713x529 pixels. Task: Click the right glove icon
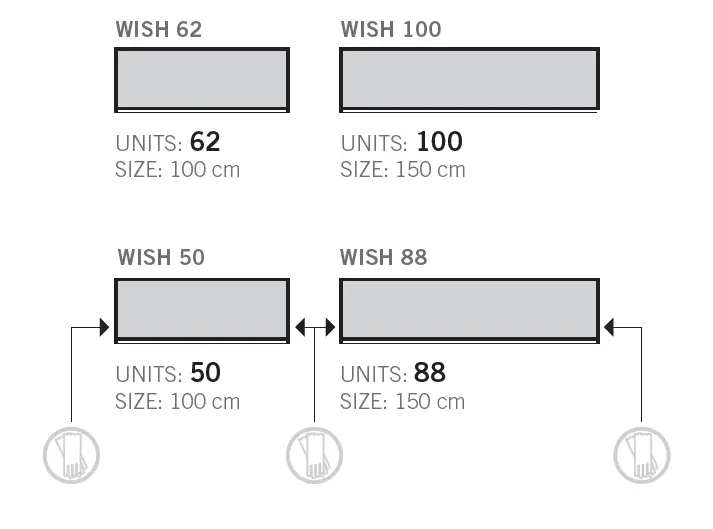click(641, 455)
